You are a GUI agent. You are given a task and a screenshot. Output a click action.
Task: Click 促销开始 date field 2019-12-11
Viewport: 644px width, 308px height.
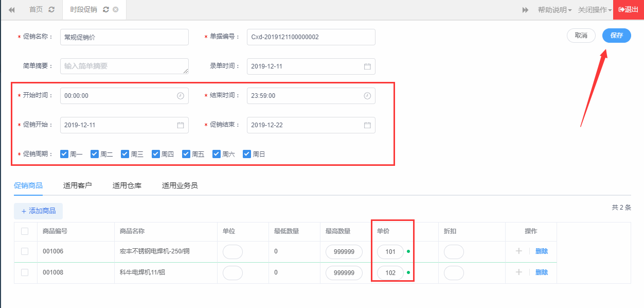point(124,125)
